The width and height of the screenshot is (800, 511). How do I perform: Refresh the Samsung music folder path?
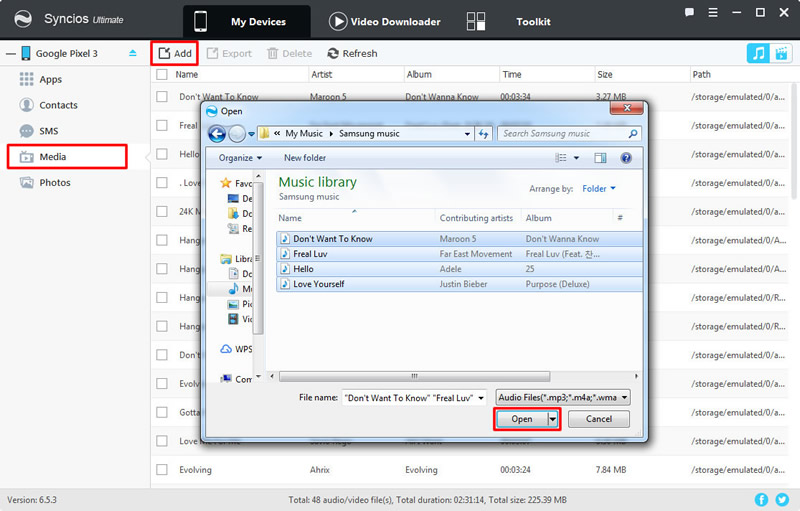point(483,134)
